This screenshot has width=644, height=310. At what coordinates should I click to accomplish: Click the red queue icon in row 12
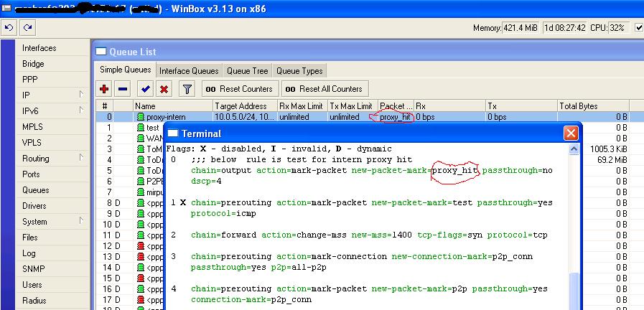(x=141, y=246)
